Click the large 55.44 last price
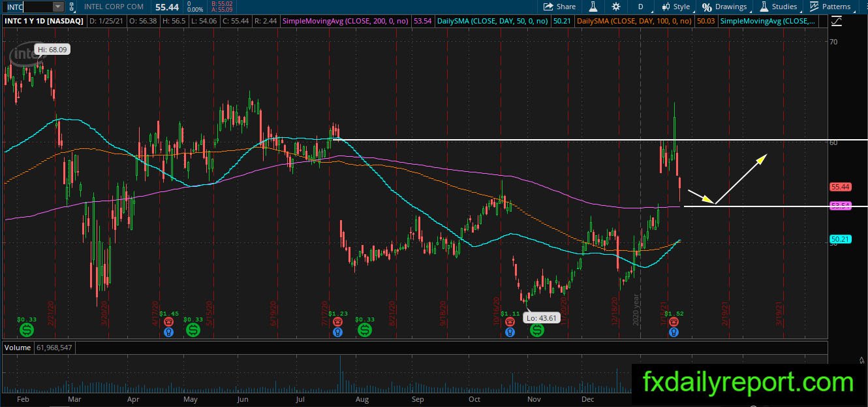Image resolution: width=868 pixels, height=407 pixels. click(x=167, y=7)
